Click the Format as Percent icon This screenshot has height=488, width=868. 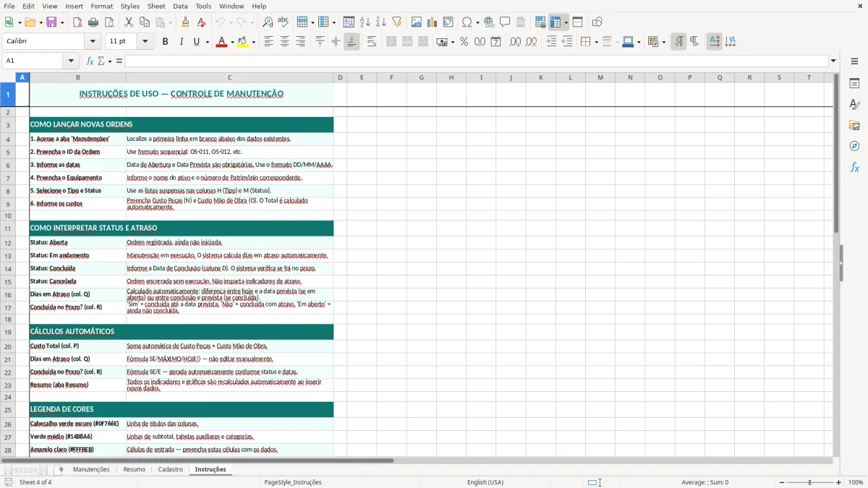tap(464, 42)
